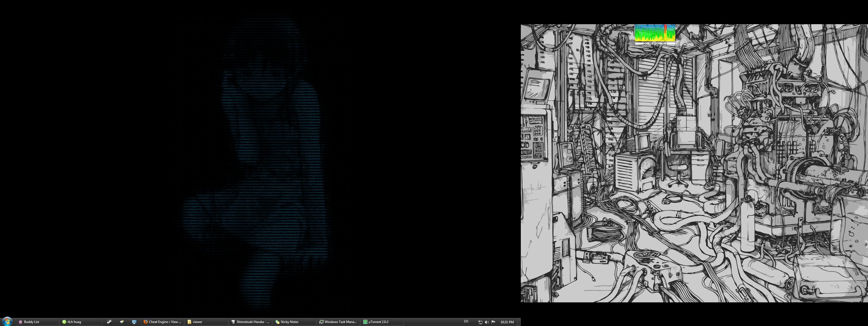Open the speaker volume icon in the tray

[x=487, y=322]
